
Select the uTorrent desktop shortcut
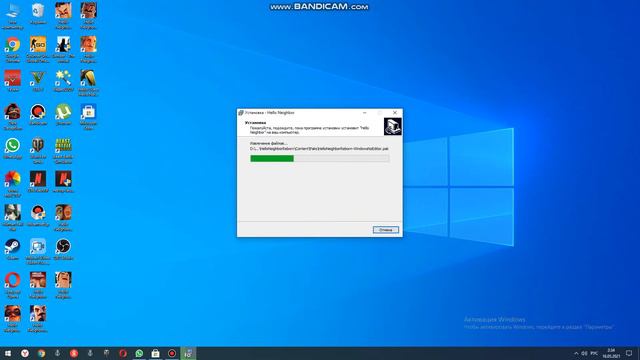pyautogui.click(x=63, y=114)
